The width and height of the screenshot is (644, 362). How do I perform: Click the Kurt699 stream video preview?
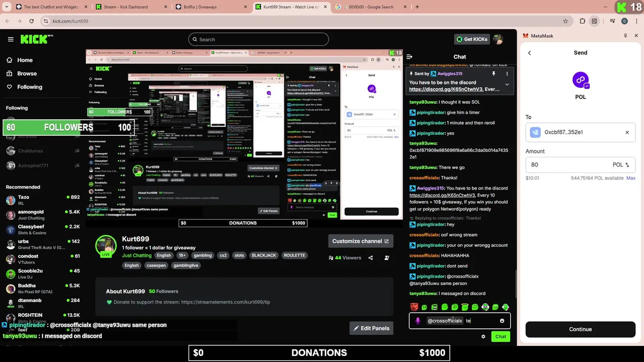[245, 134]
